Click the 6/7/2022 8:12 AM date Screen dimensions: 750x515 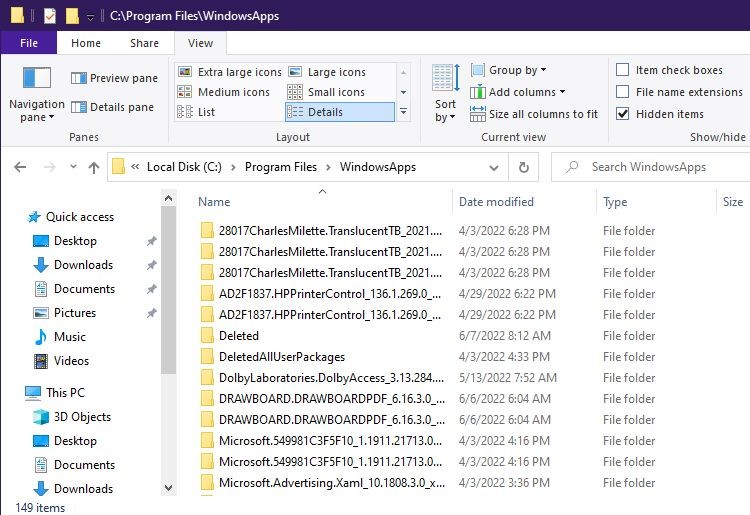505,336
